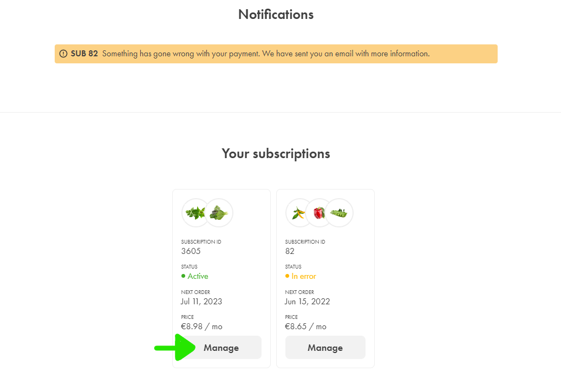561x392 pixels.
Task: Click the Jul 11, 2023 next order date
Action: (x=201, y=302)
